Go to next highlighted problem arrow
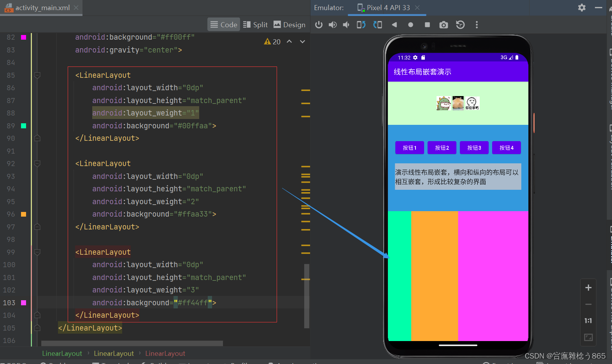This screenshot has height=364, width=612. click(302, 42)
